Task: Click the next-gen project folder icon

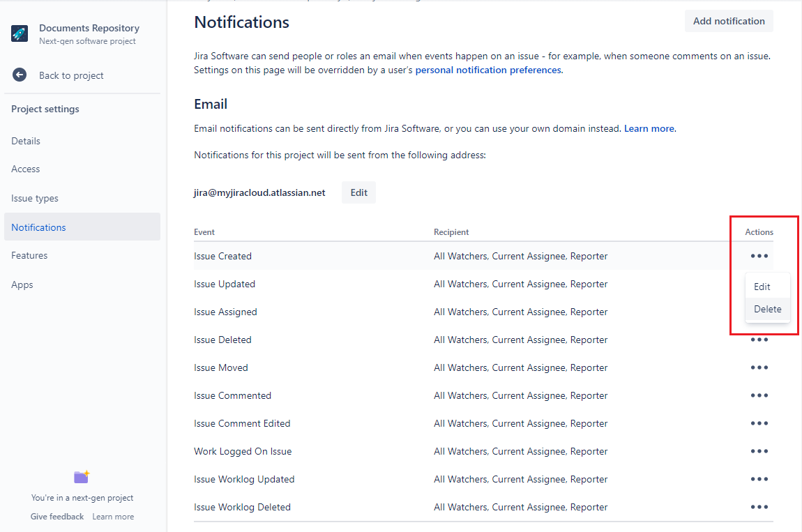Action: pyautogui.click(x=82, y=477)
